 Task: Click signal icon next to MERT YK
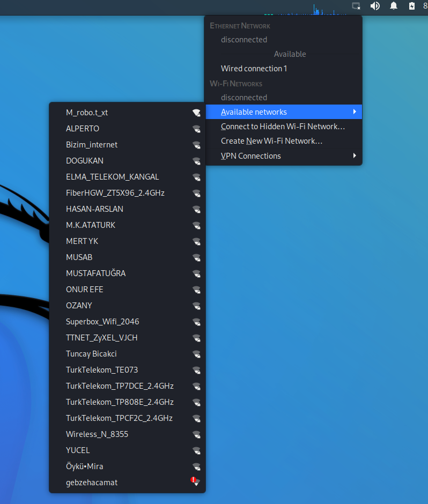pyautogui.click(x=196, y=241)
